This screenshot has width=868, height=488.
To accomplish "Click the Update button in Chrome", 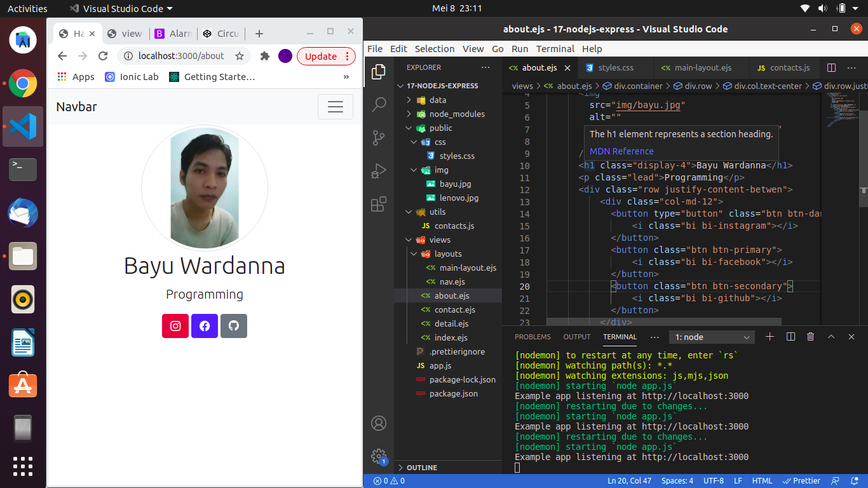I will click(x=320, y=56).
